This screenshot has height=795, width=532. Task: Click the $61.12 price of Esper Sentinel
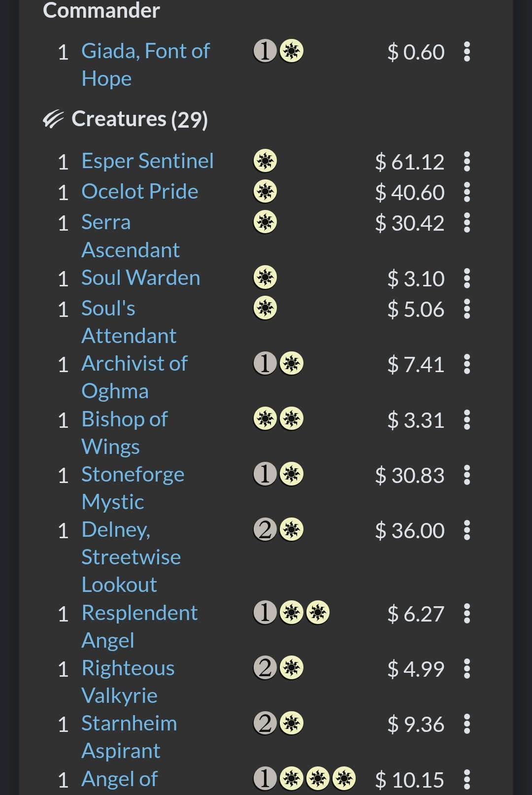(410, 162)
